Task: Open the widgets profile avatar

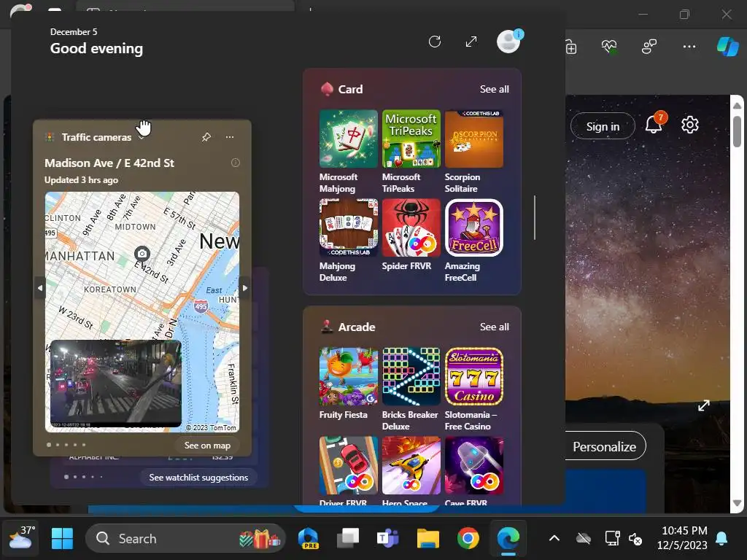Action: (x=508, y=42)
